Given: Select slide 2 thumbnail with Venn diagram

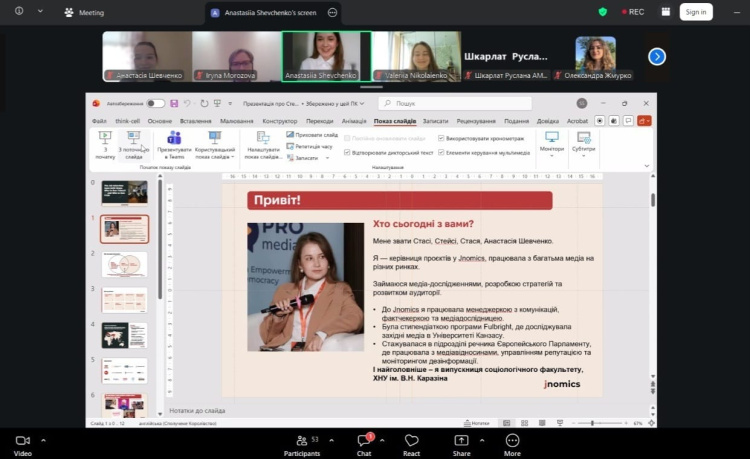Looking at the screenshot, I should pos(124,264).
